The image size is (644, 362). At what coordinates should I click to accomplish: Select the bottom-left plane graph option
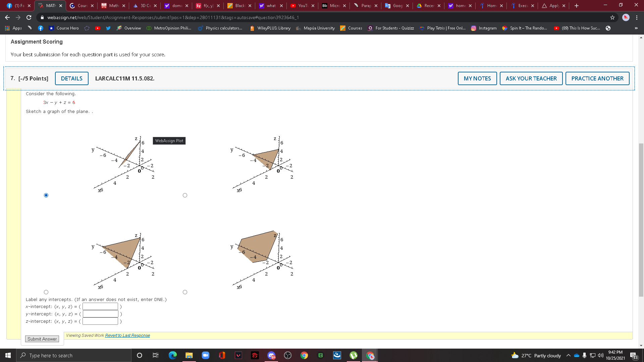pos(46,292)
